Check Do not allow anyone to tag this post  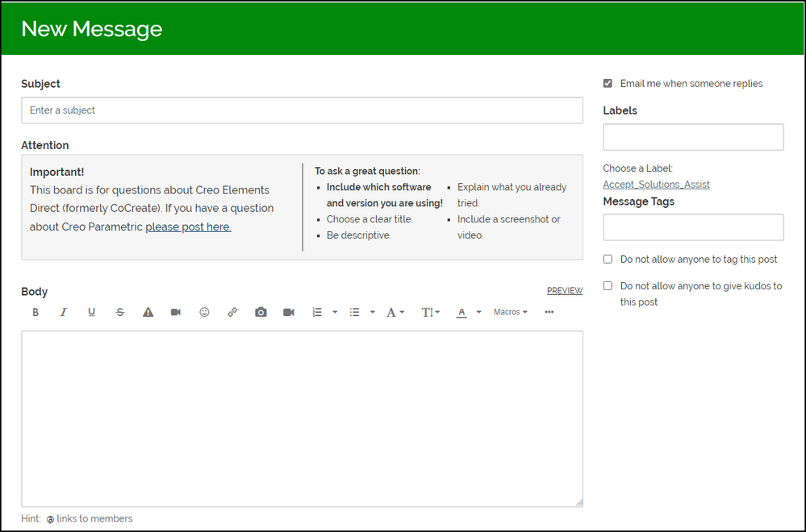[608, 260]
